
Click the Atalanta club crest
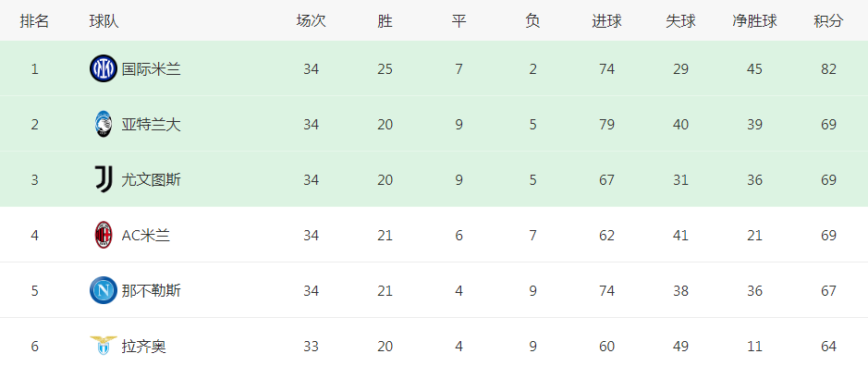coord(104,125)
